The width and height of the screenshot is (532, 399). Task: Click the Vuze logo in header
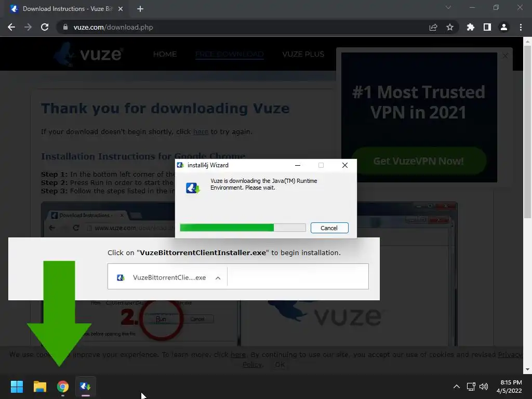point(88,54)
